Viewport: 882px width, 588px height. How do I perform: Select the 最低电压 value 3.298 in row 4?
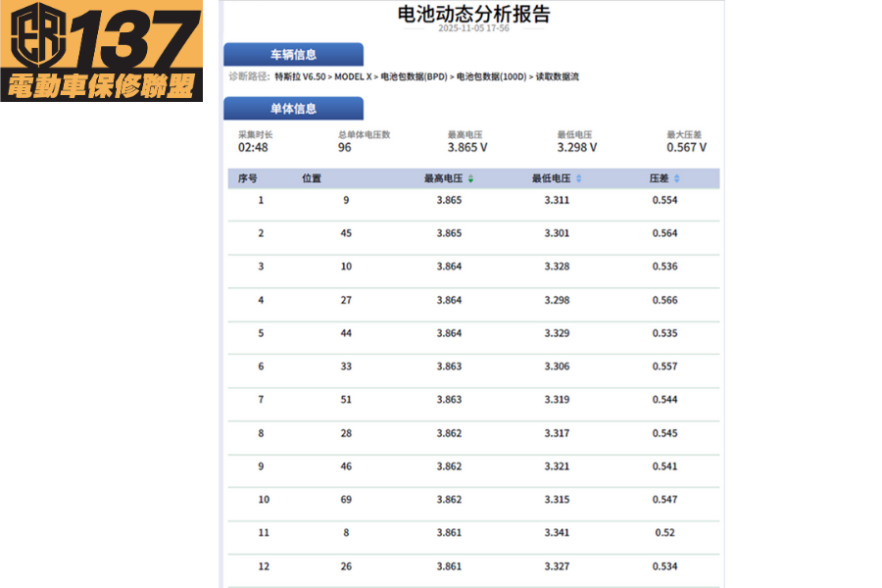[557, 300]
